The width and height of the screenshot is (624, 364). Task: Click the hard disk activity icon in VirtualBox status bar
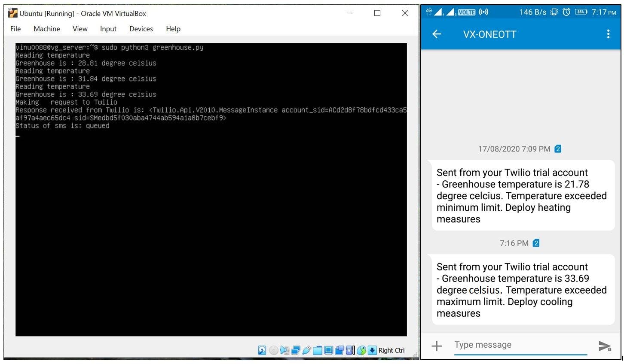[262, 350]
